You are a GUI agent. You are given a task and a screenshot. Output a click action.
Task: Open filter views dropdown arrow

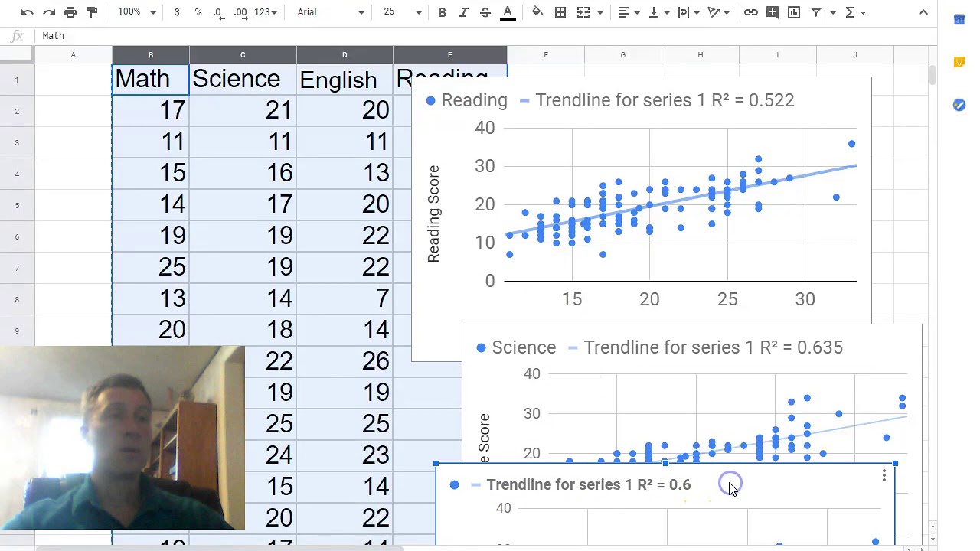click(x=831, y=12)
